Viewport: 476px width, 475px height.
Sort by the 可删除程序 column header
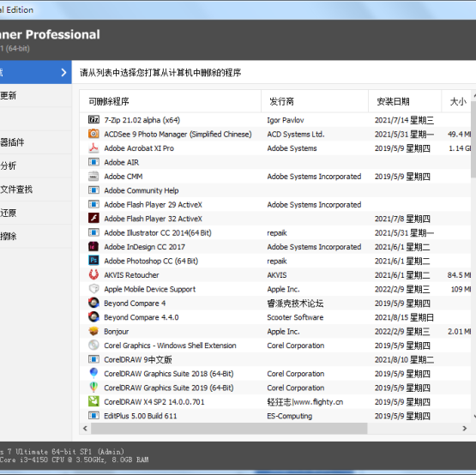pyautogui.click(x=171, y=101)
